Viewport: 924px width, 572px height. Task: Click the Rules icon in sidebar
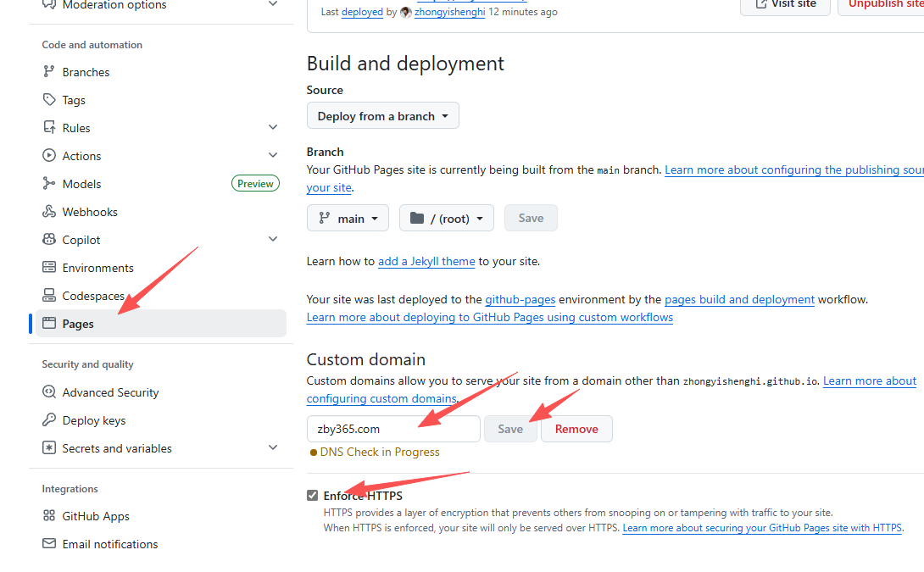(49, 127)
